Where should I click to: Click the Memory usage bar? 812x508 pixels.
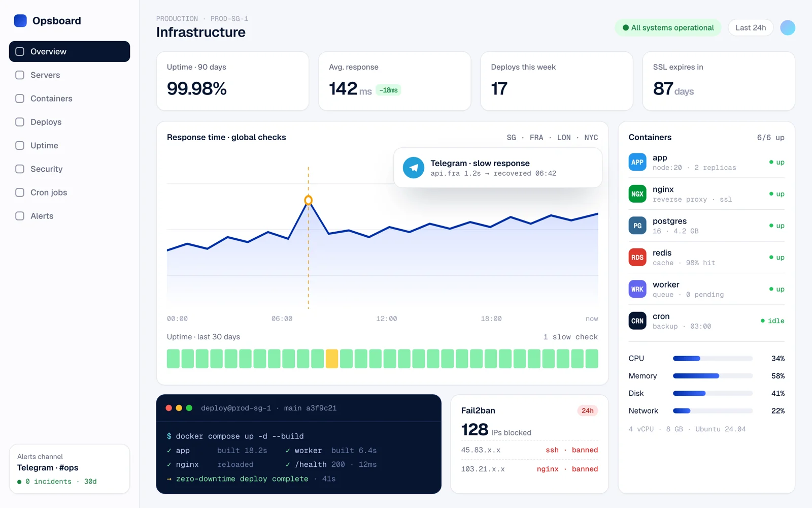pos(713,376)
